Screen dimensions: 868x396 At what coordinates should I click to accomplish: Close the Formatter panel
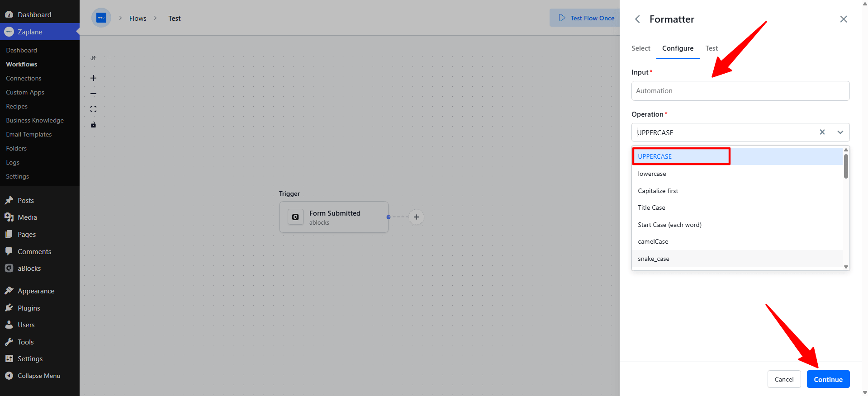click(844, 19)
